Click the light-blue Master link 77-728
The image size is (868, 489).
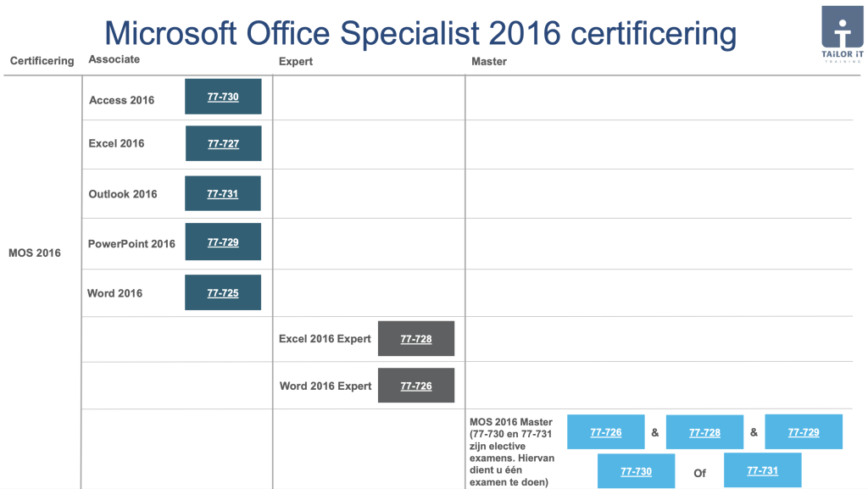pos(704,432)
